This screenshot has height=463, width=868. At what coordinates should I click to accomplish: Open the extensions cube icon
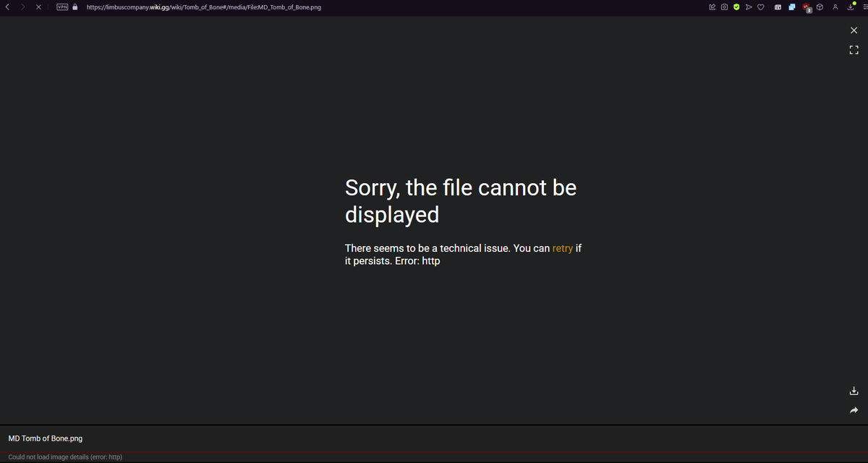(x=820, y=7)
